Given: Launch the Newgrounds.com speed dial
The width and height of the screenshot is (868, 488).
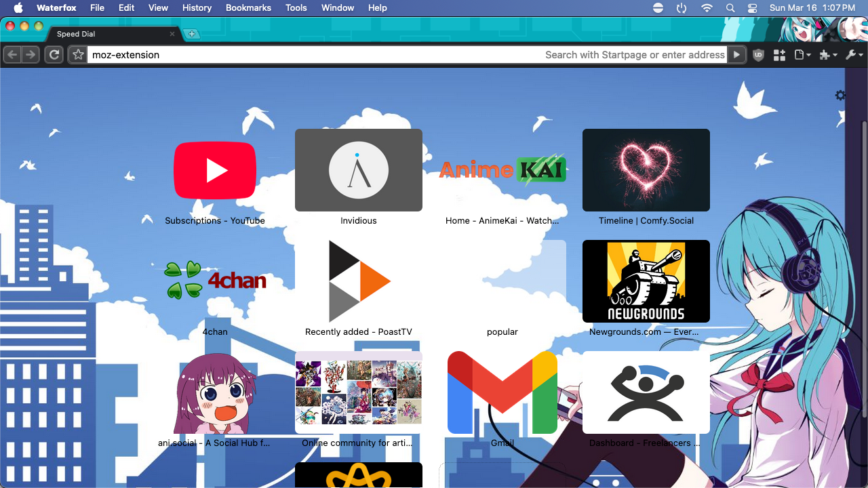Looking at the screenshot, I should coord(646,281).
